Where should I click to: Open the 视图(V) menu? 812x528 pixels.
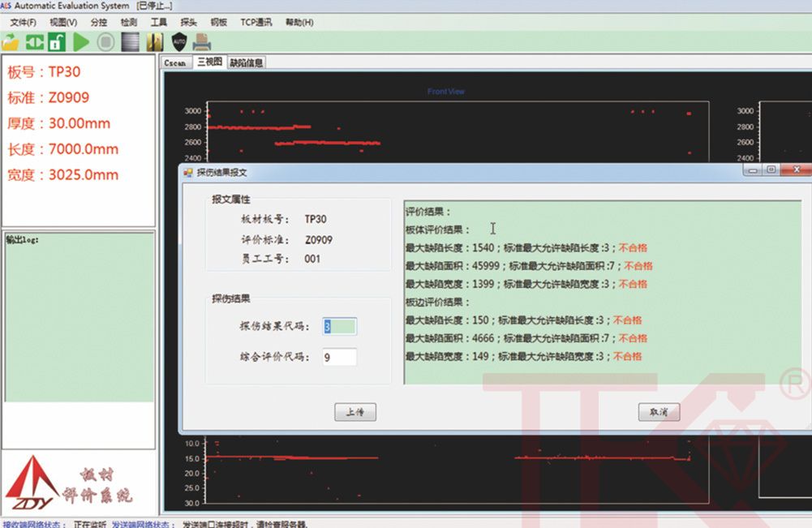63,22
